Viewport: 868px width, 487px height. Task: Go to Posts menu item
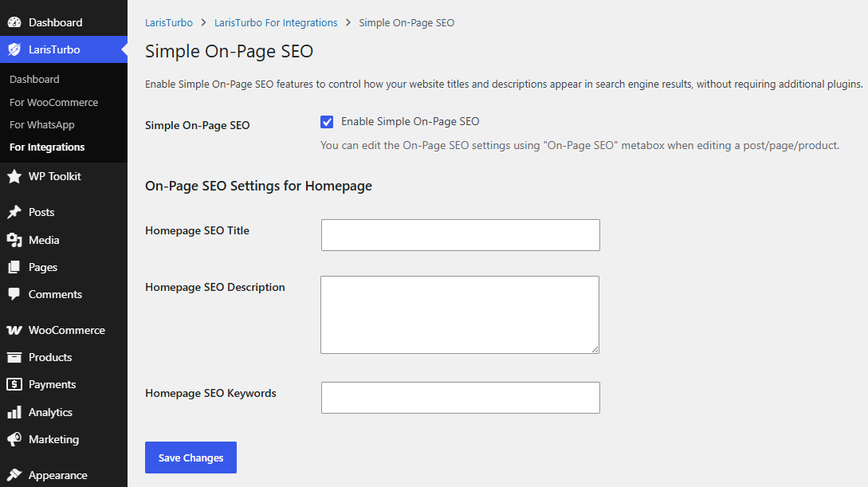coord(64,212)
